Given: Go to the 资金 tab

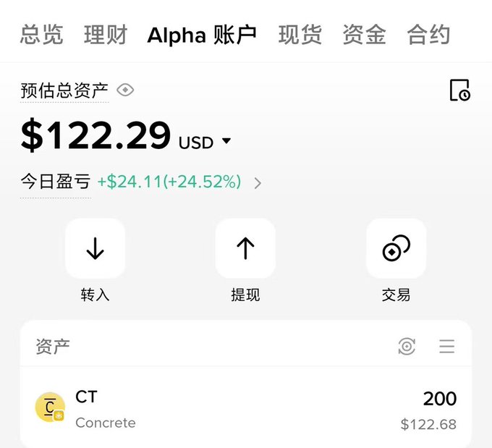Looking at the screenshot, I should [x=364, y=35].
